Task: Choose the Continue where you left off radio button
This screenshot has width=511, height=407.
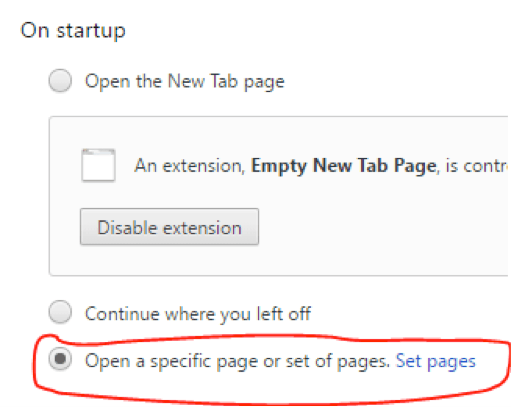Action: [x=60, y=312]
